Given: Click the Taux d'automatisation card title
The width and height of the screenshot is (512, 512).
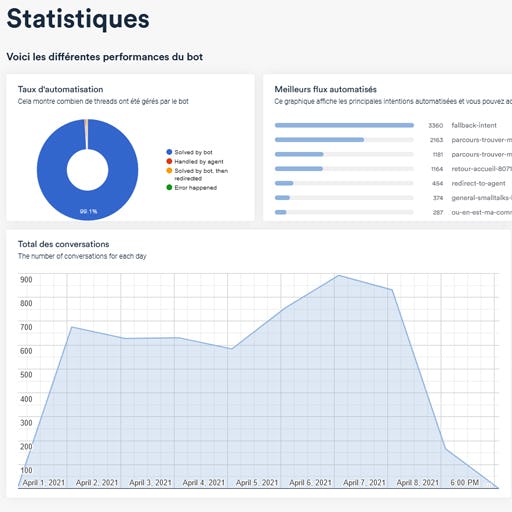Looking at the screenshot, I should pos(60,89).
